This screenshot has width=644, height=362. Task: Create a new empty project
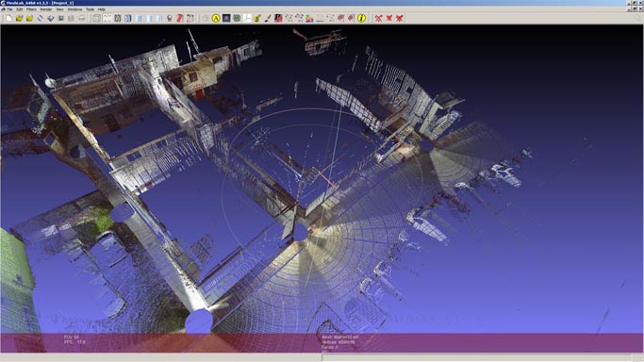coord(8,18)
